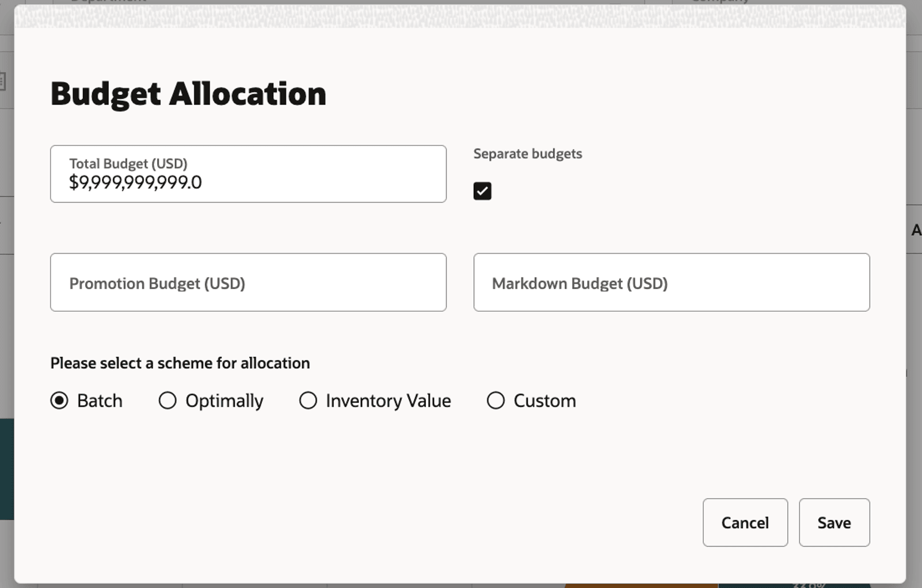Click the grid icon on the left edge

coord(2,81)
